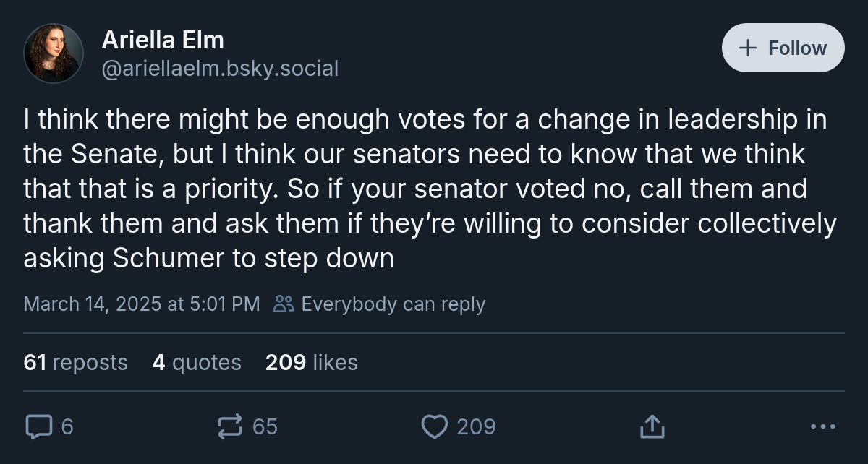Open Ariella Elm's profile picture
This screenshot has width=868, height=464.
[x=53, y=53]
